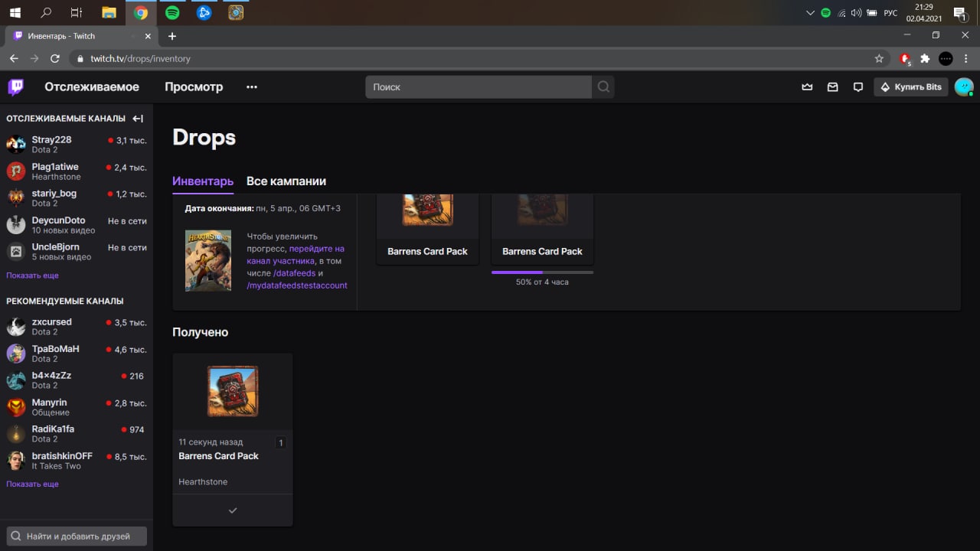980x551 pixels.
Task: Click the received Barrens Card Pack image
Action: tap(233, 391)
